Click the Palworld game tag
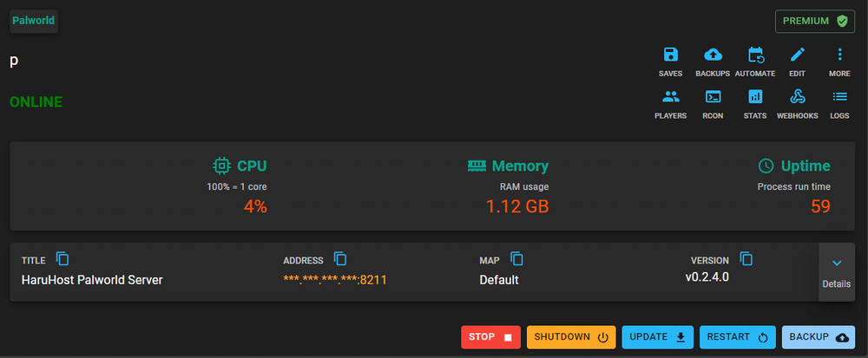 pos(34,21)
